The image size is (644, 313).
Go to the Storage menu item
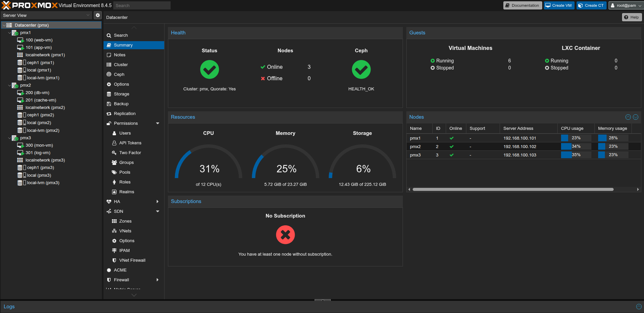(x=121, y=94)
